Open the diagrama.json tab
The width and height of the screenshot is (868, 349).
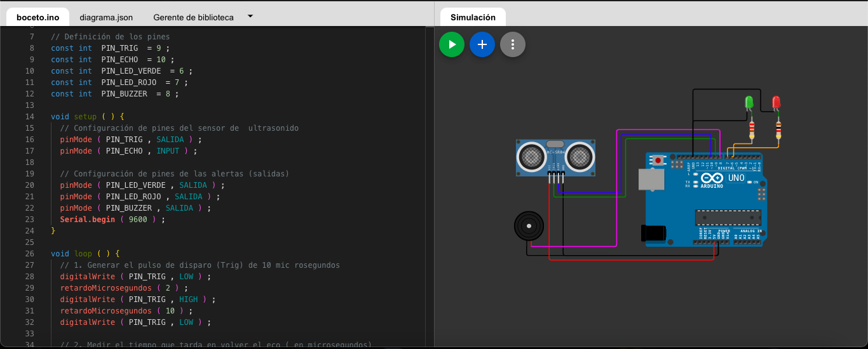pos(106,17)
